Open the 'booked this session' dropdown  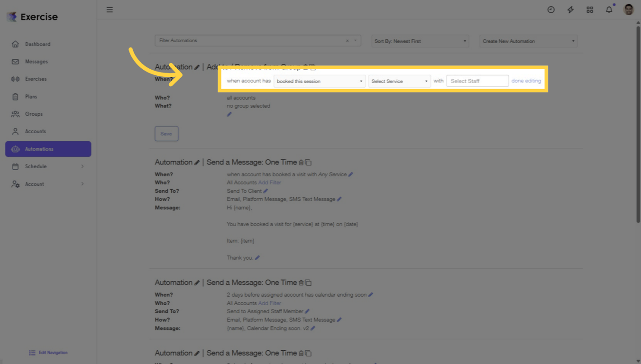pos(319,81)
